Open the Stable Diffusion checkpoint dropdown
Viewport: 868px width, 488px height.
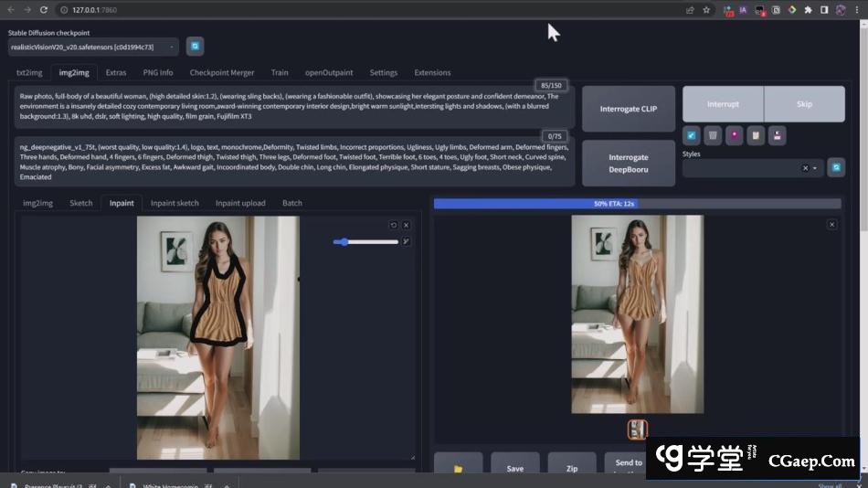(x=93, y=47)
